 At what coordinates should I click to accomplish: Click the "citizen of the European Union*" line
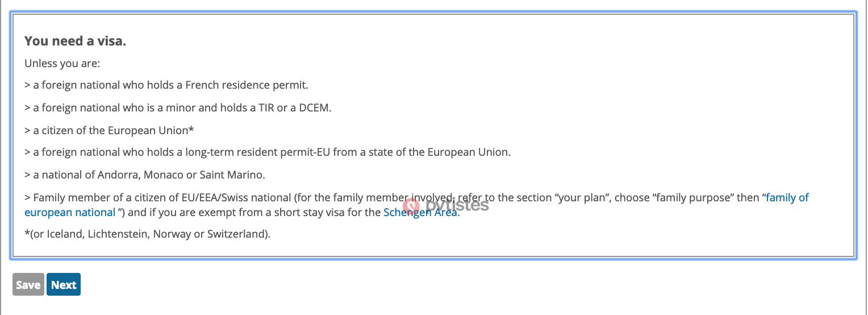click(110, 130)
